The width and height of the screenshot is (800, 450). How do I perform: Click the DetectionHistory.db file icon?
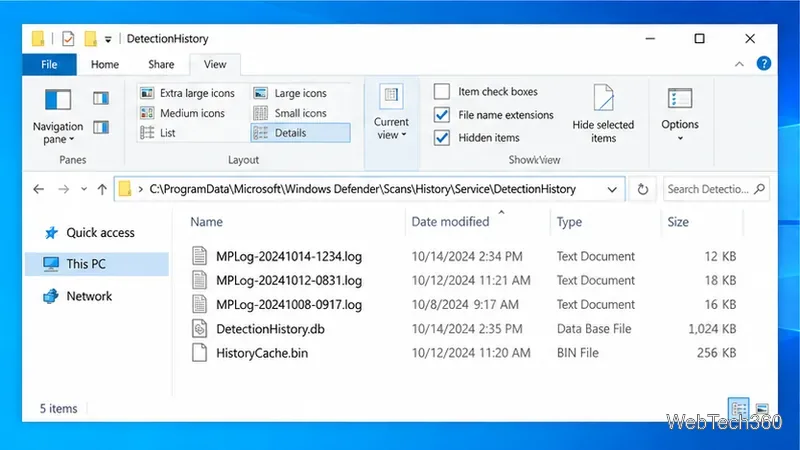click(199, 329)
